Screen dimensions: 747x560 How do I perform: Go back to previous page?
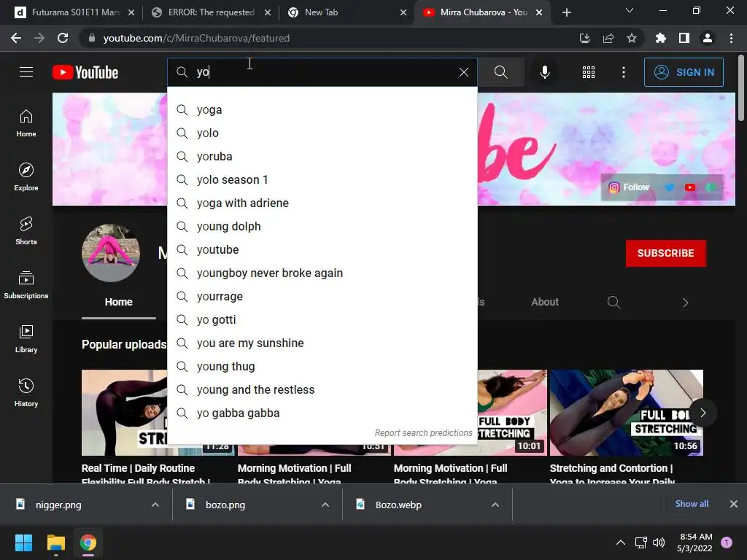coord(16,38)
